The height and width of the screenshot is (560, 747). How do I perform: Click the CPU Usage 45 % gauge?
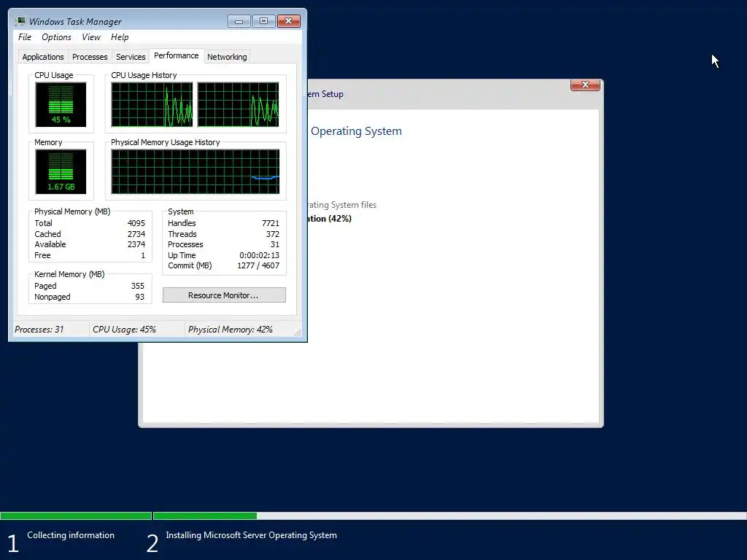point(61,105)
